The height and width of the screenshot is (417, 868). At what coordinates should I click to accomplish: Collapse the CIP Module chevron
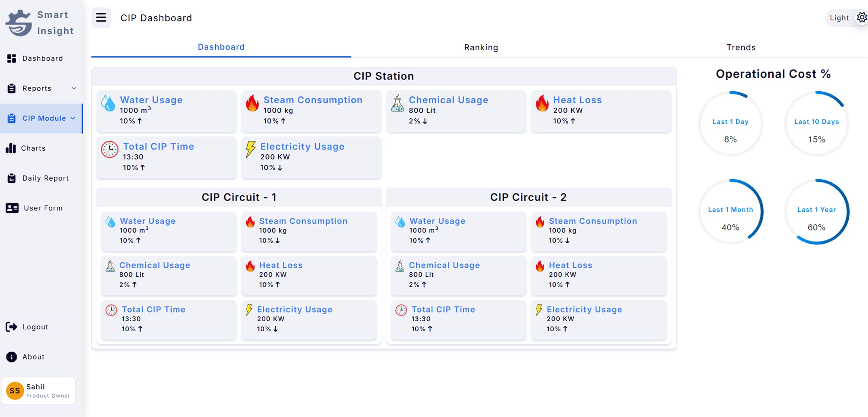pos(73,118)
